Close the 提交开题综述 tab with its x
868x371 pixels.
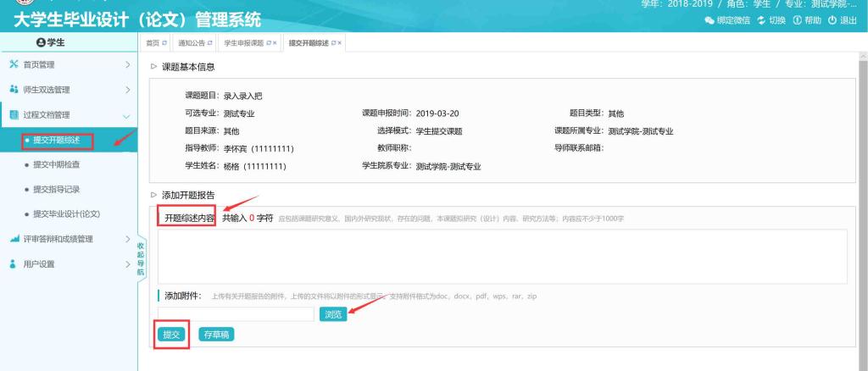click(x=340, y=42)
